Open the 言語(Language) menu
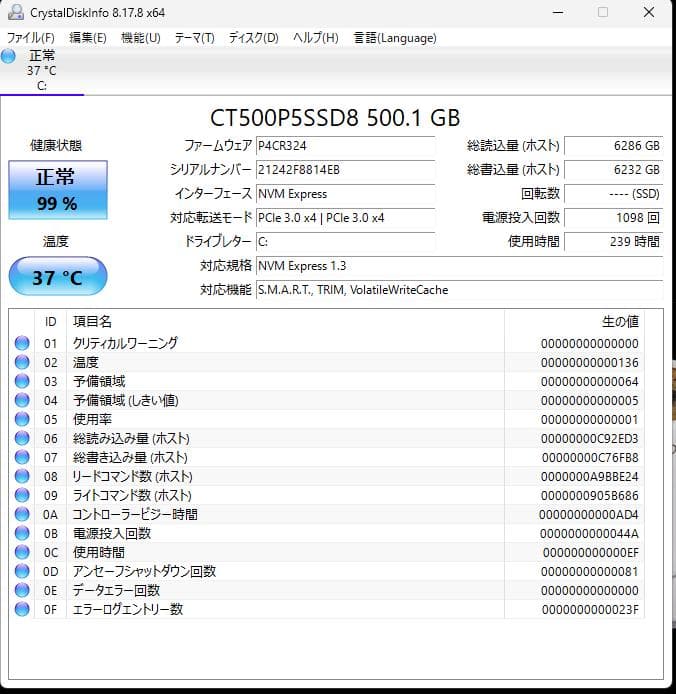The height and width of the screenshot is (694, 676). click(x=395, y=38)
